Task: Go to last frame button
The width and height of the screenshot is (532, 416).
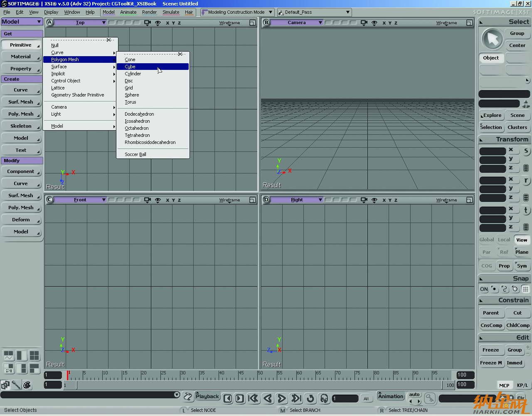Action: pos(296,399)
